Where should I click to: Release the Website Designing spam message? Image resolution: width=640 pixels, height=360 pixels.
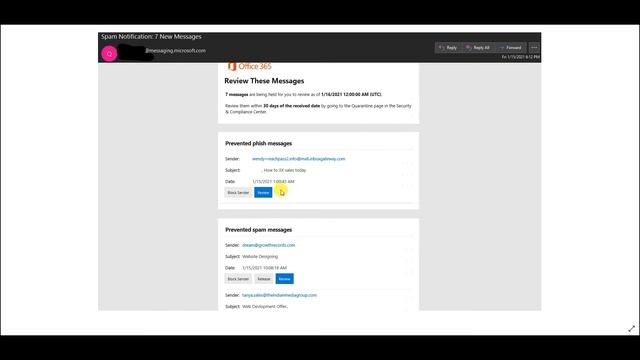click(264, 279)
